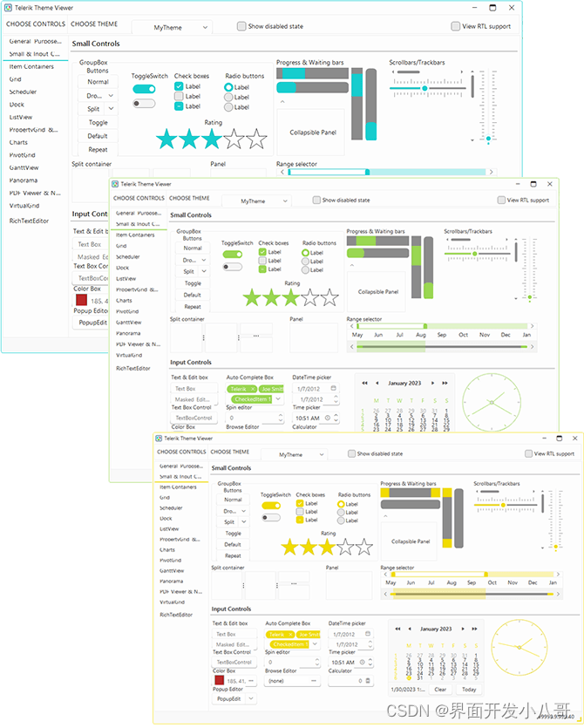Image resolution: width=584 pixels, height=728 pixels.
Task: Click the selected Label radio button, green window
Action: click(305, 253)
